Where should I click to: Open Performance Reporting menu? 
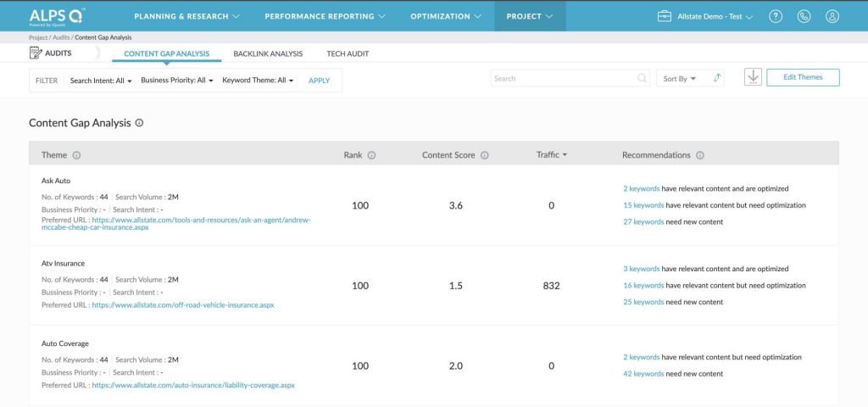(x=325, y=16)
